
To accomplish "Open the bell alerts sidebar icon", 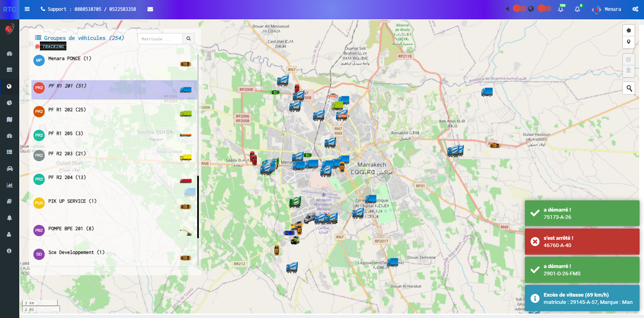I will [x=9, y=218].
